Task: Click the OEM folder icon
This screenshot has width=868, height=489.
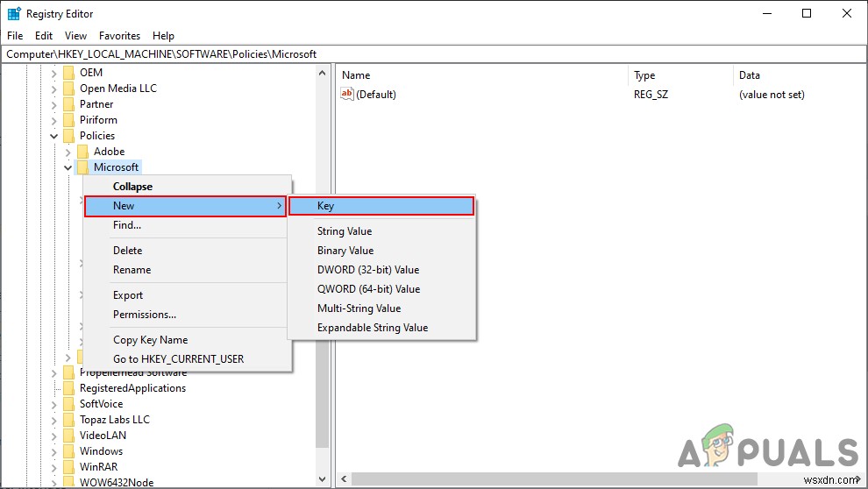Action: (x=68, y=73)
